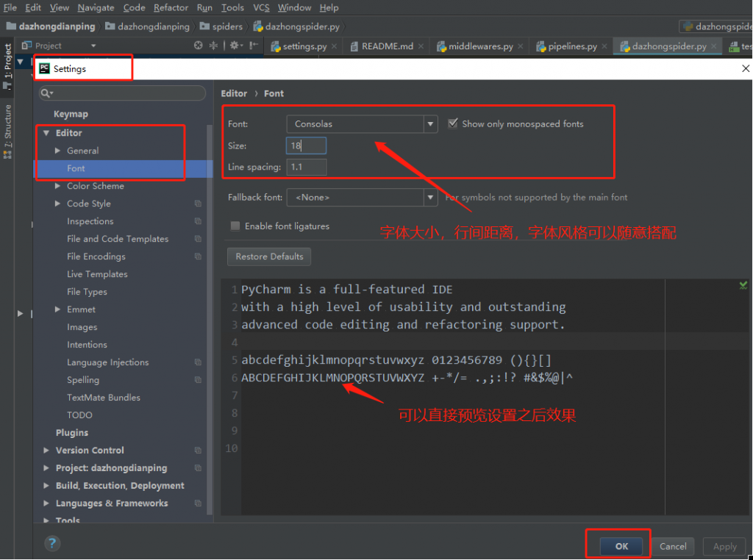Click the Line spacing input field
This screenshot has width=753, height=560.
click(307, 167)
